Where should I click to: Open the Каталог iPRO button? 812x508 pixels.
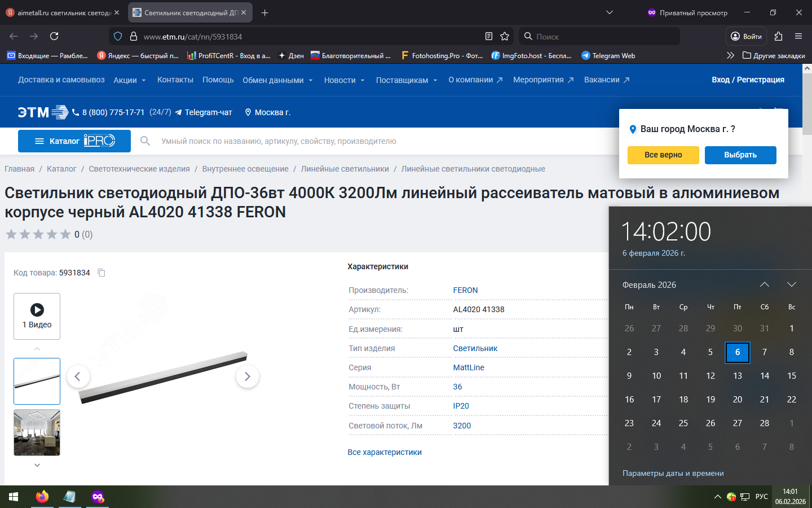tap(74, 141)
